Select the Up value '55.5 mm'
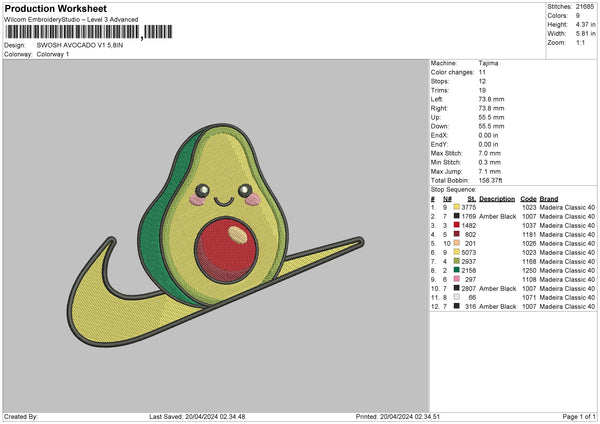This screenshot has width=600, height=424. point(491,117)
